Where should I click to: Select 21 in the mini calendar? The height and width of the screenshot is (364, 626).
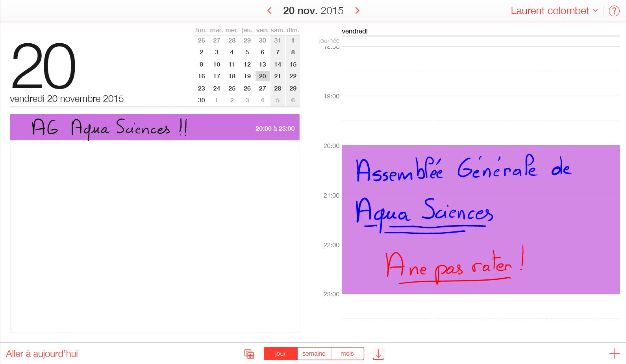tap(278, 76)
